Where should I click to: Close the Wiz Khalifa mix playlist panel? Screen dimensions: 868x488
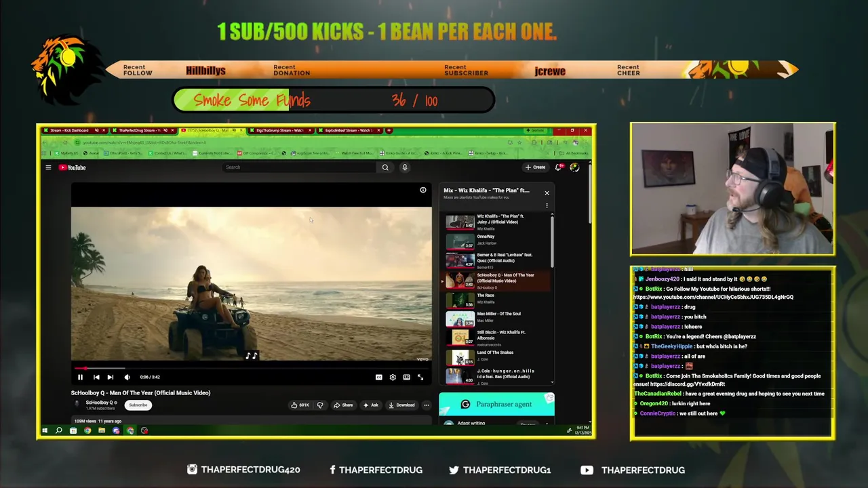point(547,193)
